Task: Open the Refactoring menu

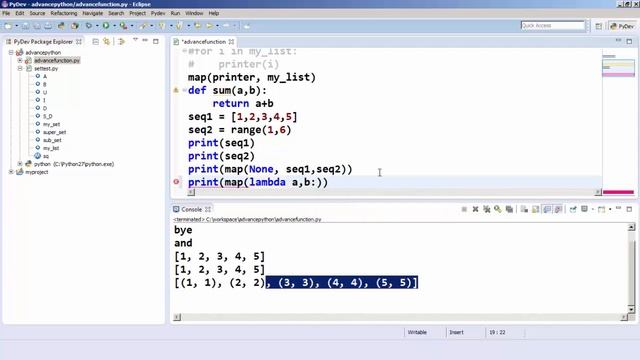Action: [64, 13]
